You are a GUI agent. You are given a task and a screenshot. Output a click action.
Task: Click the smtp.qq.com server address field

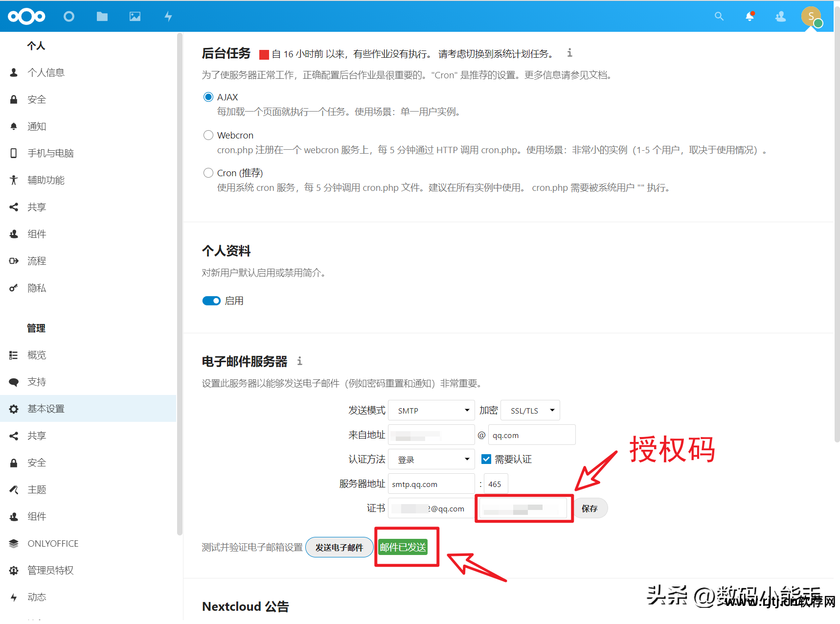coord(431,484)
